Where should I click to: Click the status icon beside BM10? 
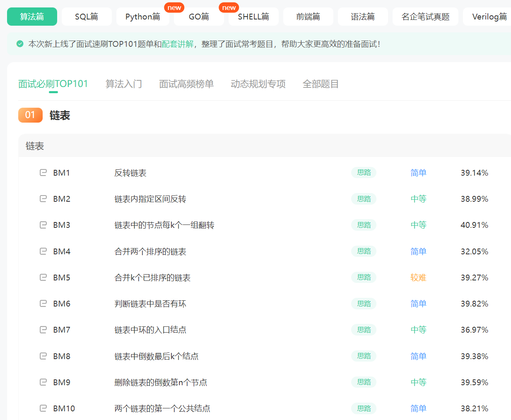(x=43, y=408)
